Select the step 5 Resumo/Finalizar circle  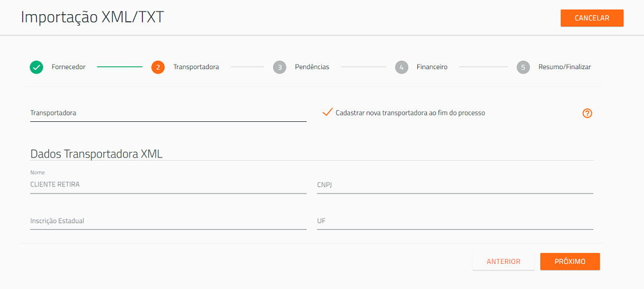pos(523,67)
